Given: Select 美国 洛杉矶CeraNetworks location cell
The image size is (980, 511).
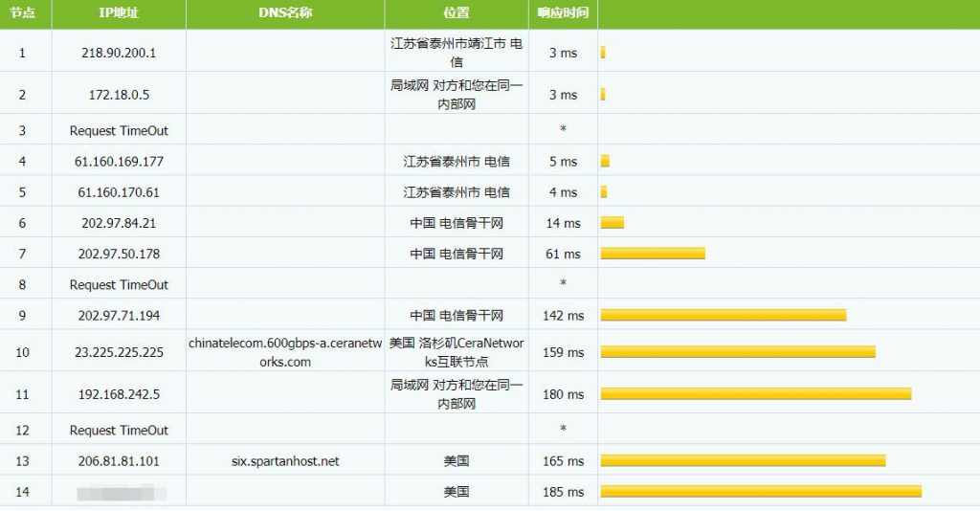Looking at the screenshot, I should pos(457,352).
